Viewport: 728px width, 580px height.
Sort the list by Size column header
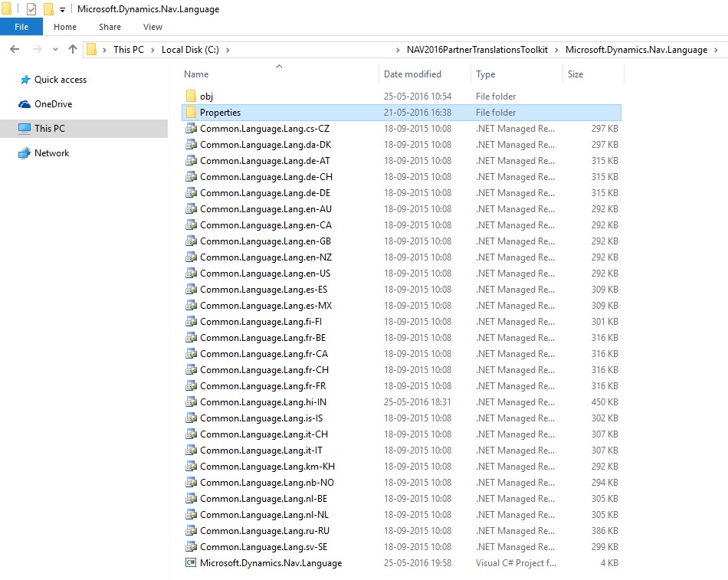point(576,74)
